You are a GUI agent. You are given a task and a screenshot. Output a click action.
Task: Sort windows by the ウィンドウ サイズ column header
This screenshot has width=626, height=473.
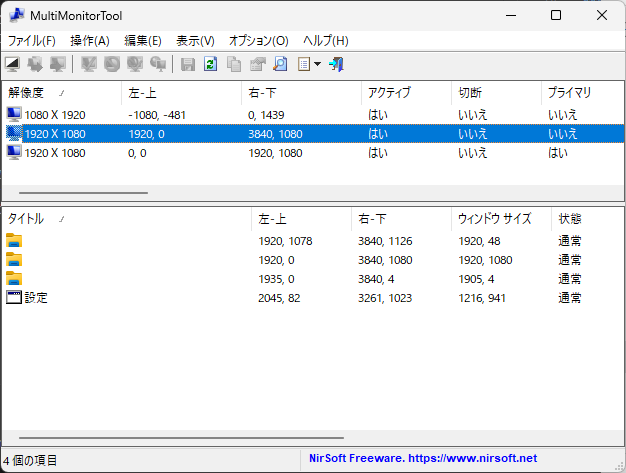pyautogui.click(x=501, y=219)
